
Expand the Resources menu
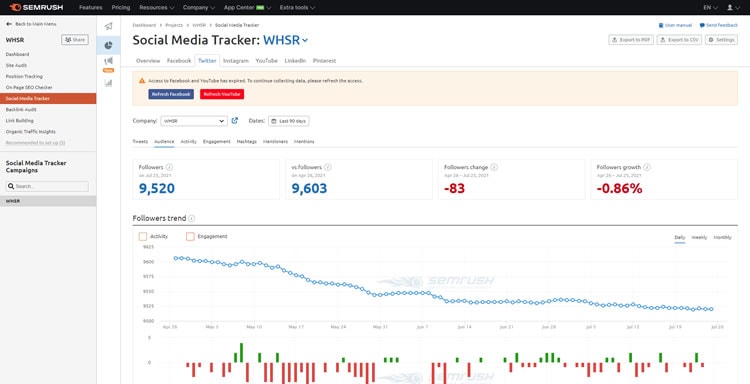tap(156, 8)
